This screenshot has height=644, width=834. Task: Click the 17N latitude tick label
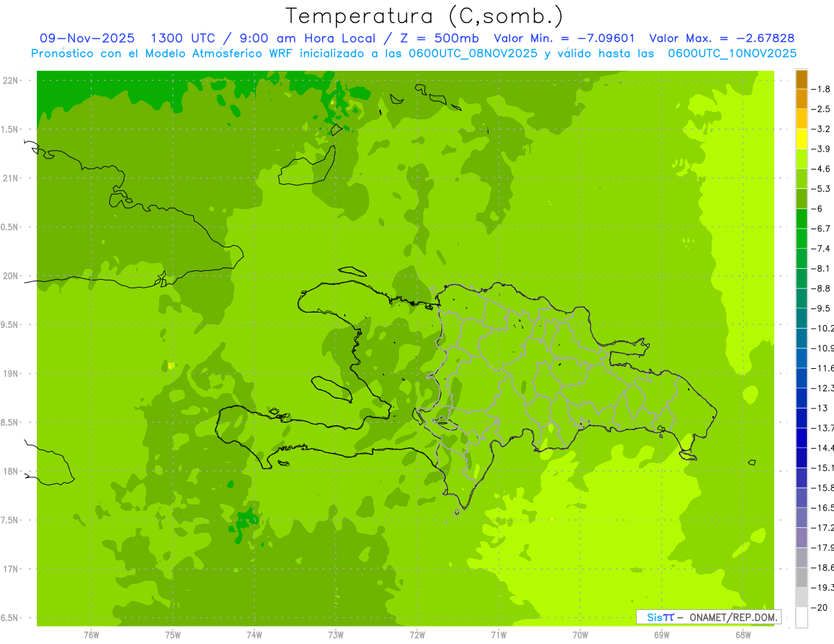pyautogui.click(x=12, y=569)
